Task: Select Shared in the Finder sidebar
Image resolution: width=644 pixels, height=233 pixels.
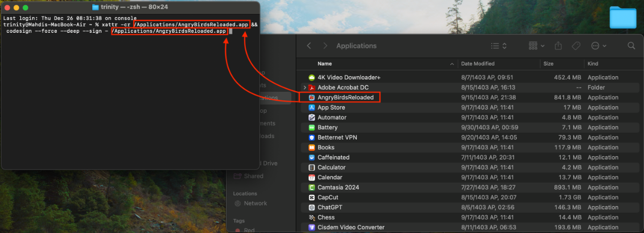Action: (x=253, y=176)
